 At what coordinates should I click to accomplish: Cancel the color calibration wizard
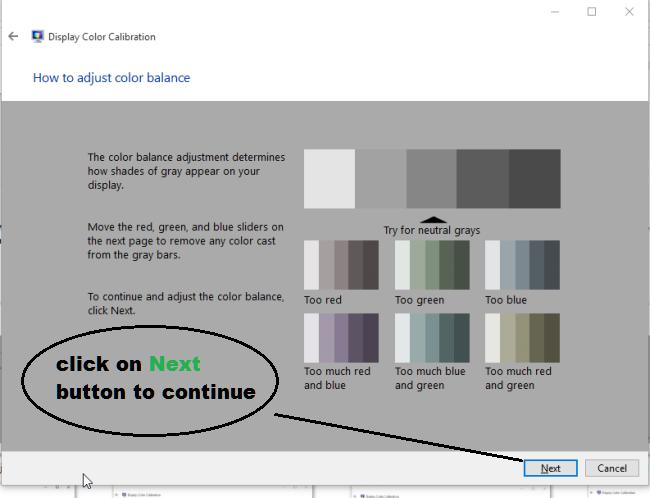pos(611,468)
